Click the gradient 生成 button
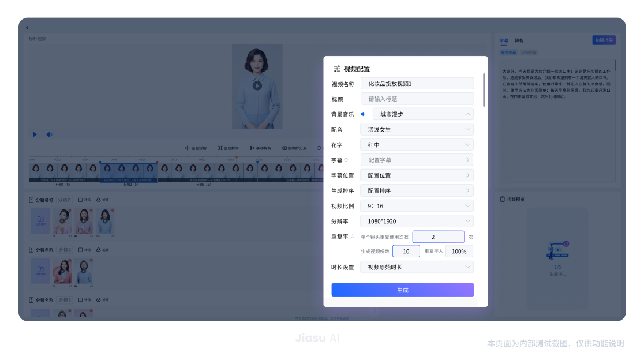Screen dimensions: 644x360 coord(402,290)
